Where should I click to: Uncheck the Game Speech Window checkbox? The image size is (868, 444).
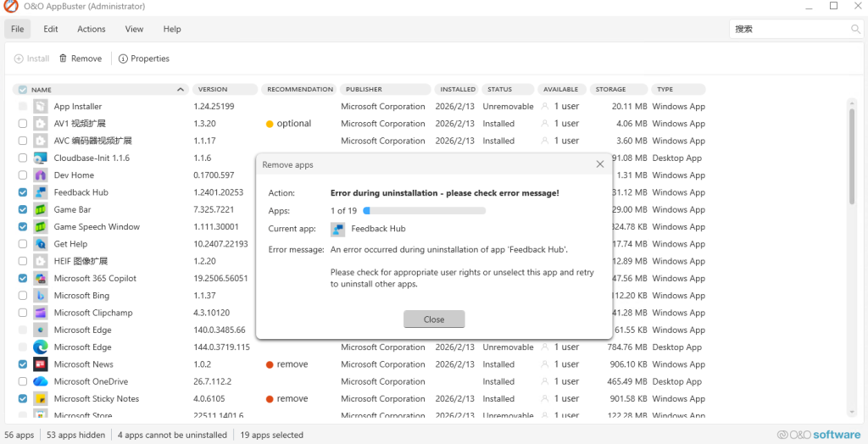(23, 227)
